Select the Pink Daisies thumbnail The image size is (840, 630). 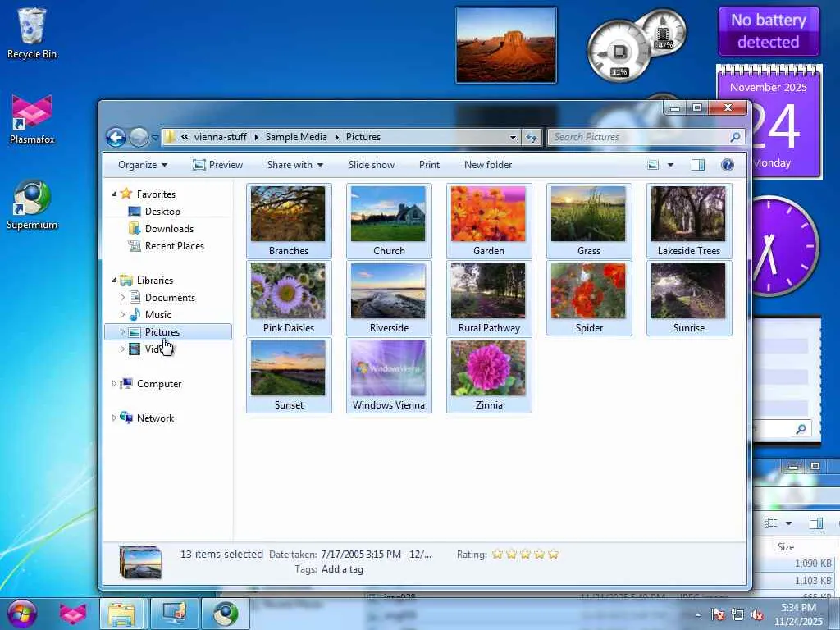tap(289, 298)
